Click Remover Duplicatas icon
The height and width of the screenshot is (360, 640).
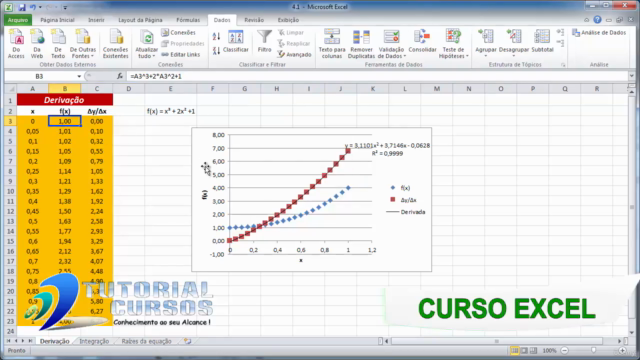(361, 44)
